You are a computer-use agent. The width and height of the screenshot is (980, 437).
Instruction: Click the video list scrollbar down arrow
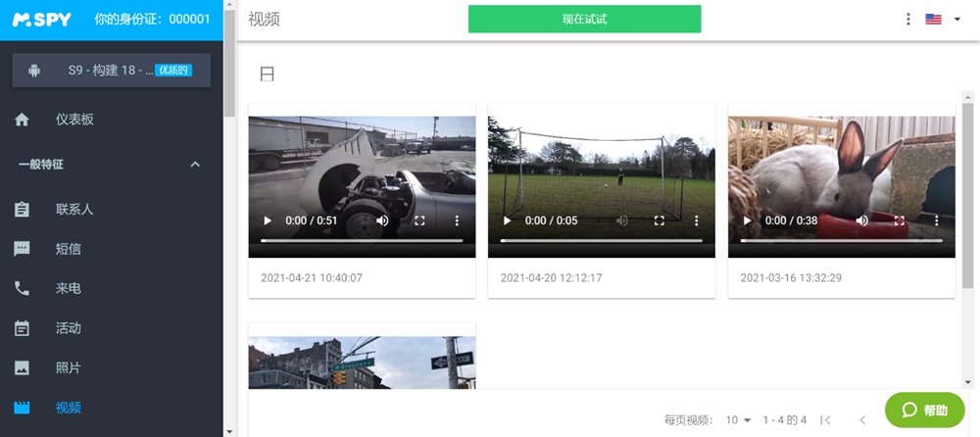click(x=968, y=382)
